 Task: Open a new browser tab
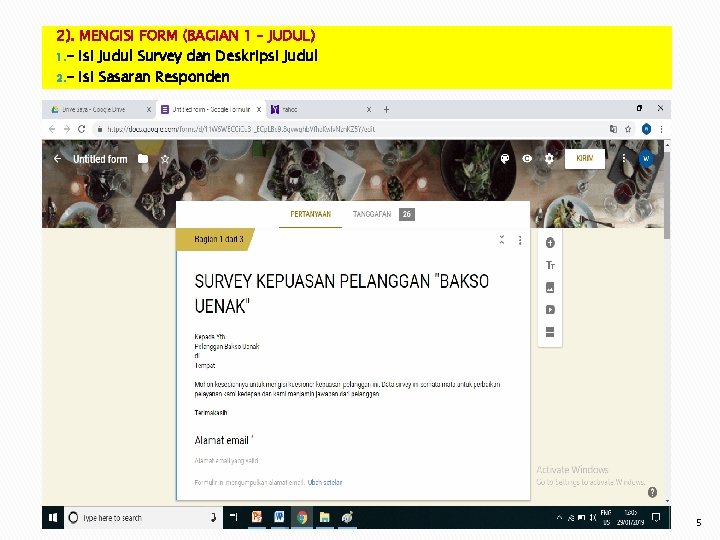[387, 110]
